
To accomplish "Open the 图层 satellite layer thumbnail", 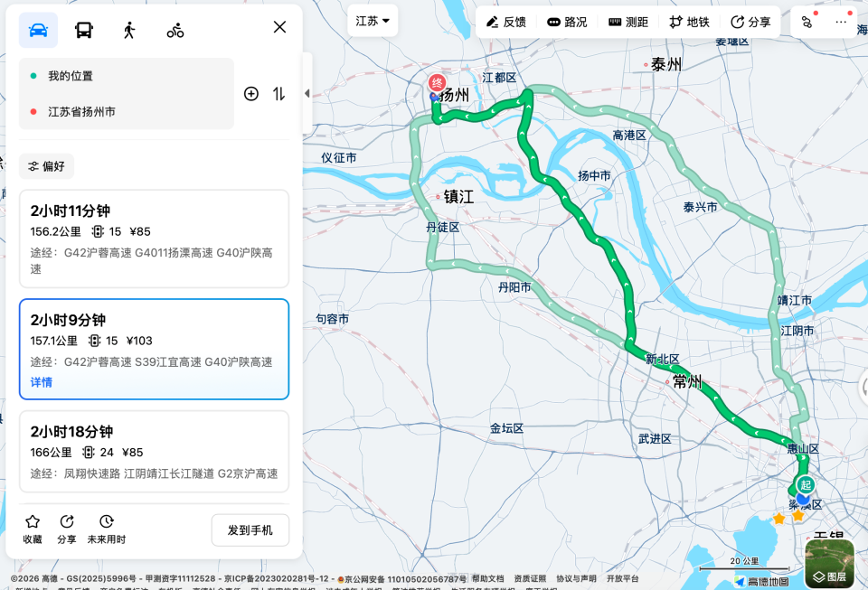I will coord(829,564).
